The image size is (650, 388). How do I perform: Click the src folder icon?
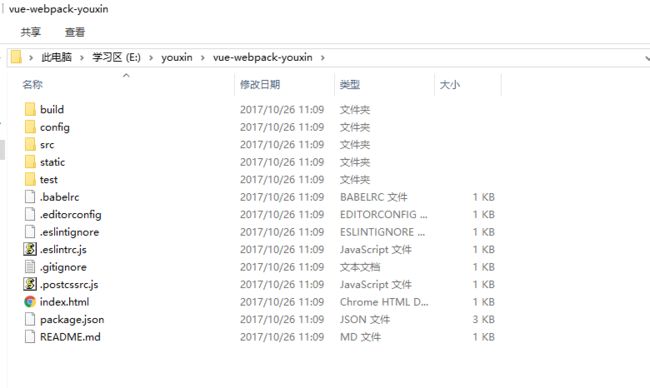click(x=30, y=144)
